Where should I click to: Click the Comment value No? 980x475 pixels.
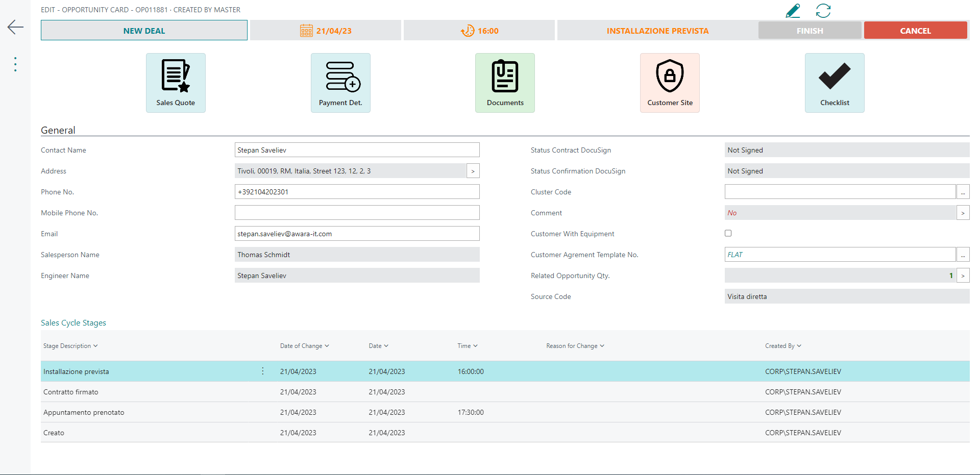click(840, 213)
